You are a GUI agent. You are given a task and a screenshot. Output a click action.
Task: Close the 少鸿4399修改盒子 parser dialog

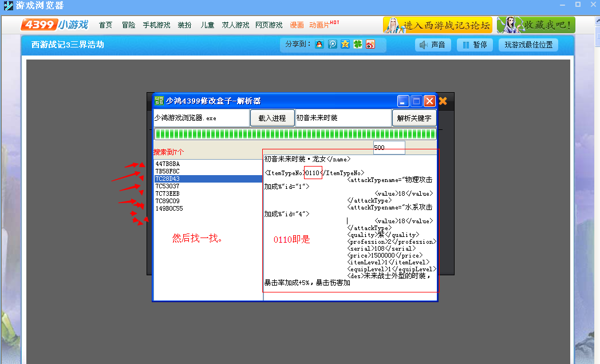click(x=430, y=101)
